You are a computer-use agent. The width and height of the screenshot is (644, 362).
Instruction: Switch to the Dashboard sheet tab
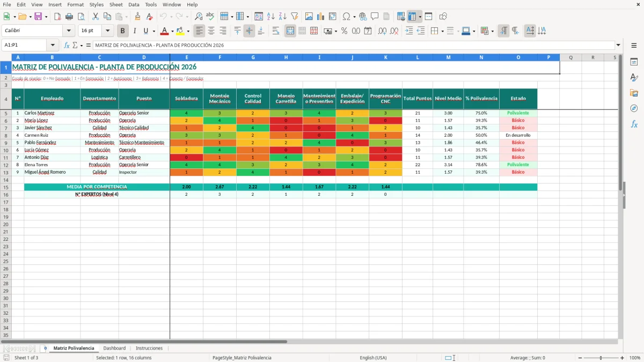pyautogui.click(x=114, y=348)
